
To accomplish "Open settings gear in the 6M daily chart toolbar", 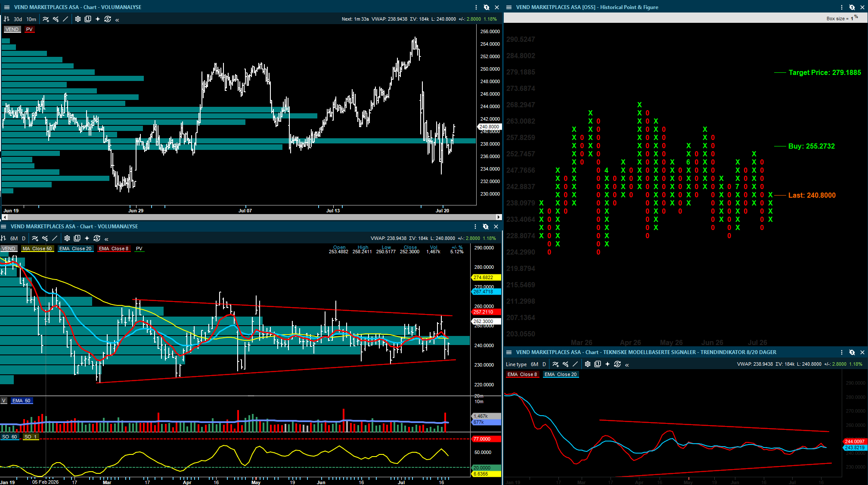I will (x=67, y=238).
